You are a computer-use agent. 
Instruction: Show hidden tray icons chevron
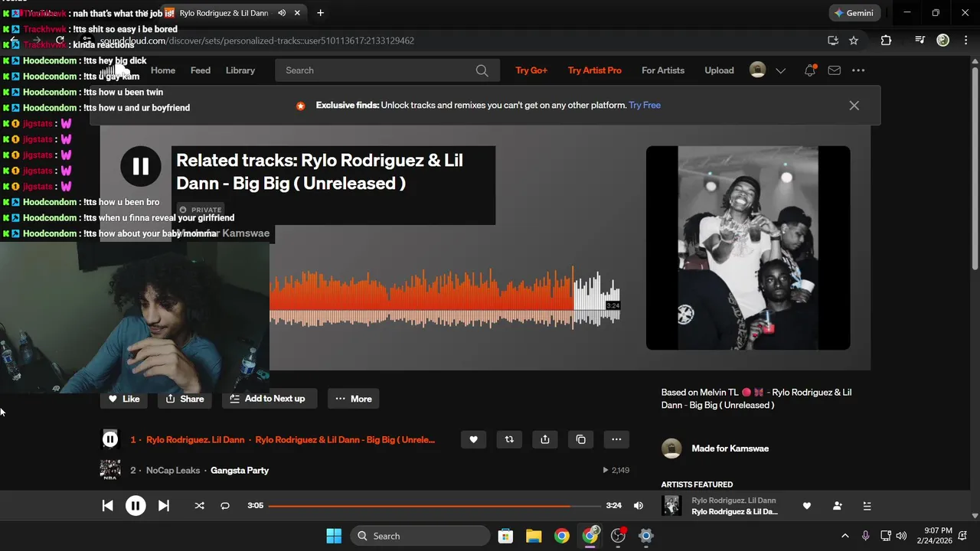click(x=845, y=536)
